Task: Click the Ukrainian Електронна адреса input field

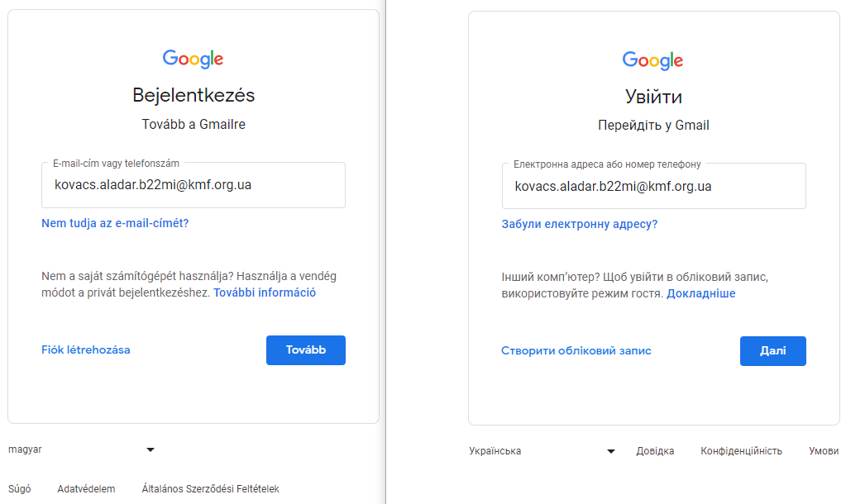Action: coord(652,187)
